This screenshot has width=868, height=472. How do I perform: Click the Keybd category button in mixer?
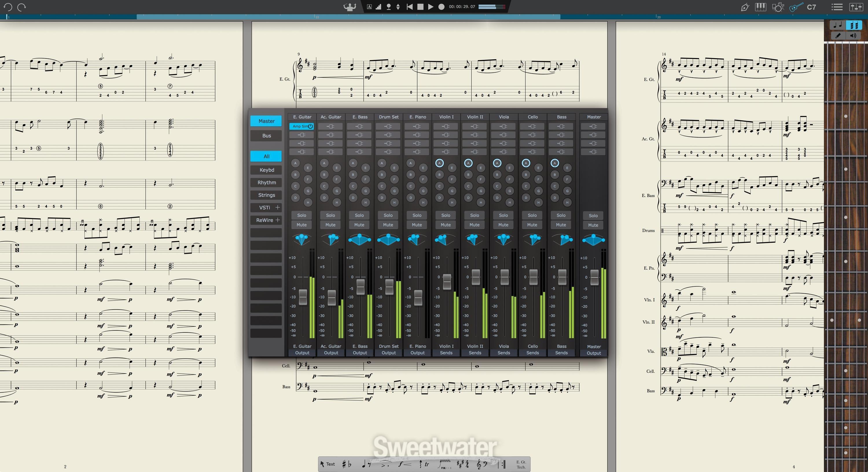coord(266,170)
